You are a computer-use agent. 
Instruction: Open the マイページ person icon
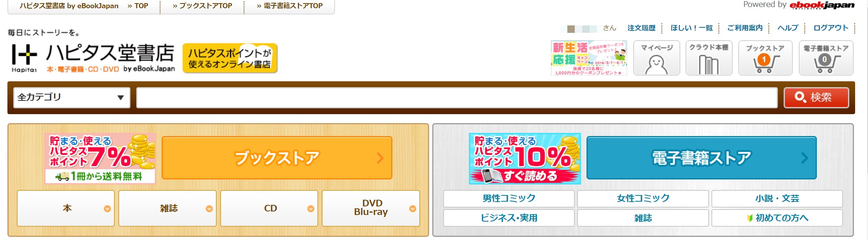click(656, 58)
